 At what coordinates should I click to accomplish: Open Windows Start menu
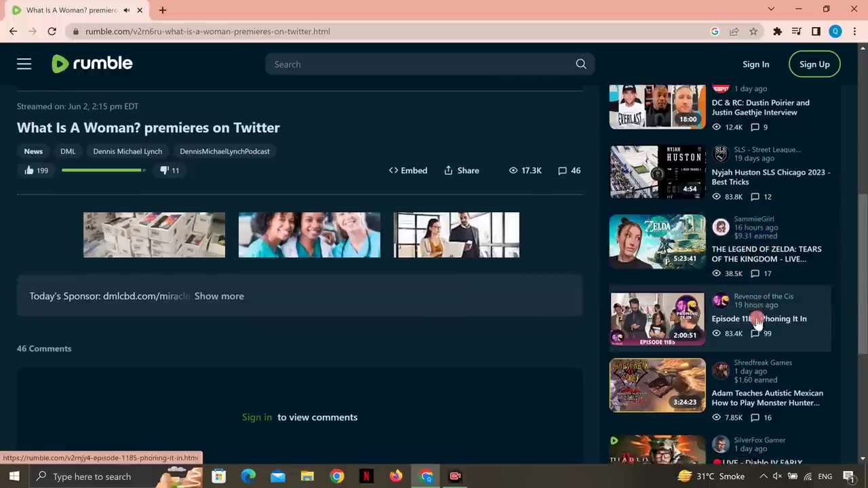pyautogui.click(x=14, y=476)
